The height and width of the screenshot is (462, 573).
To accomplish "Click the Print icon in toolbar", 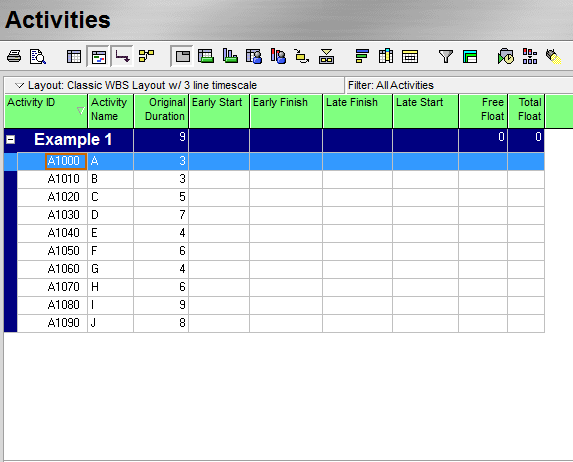I will (14, 57).
